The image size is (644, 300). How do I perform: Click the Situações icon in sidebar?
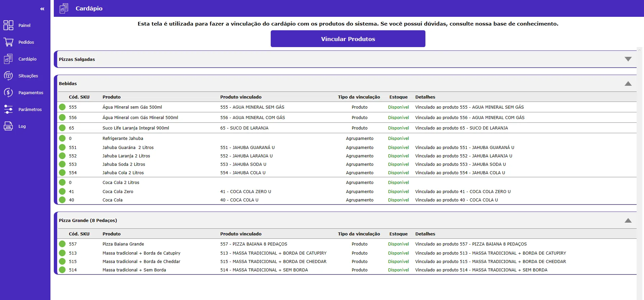click(x=8, y=76)
